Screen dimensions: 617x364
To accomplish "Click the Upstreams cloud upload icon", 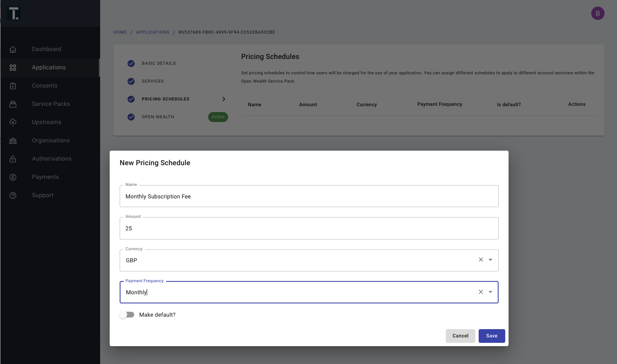I will [13, 122].
